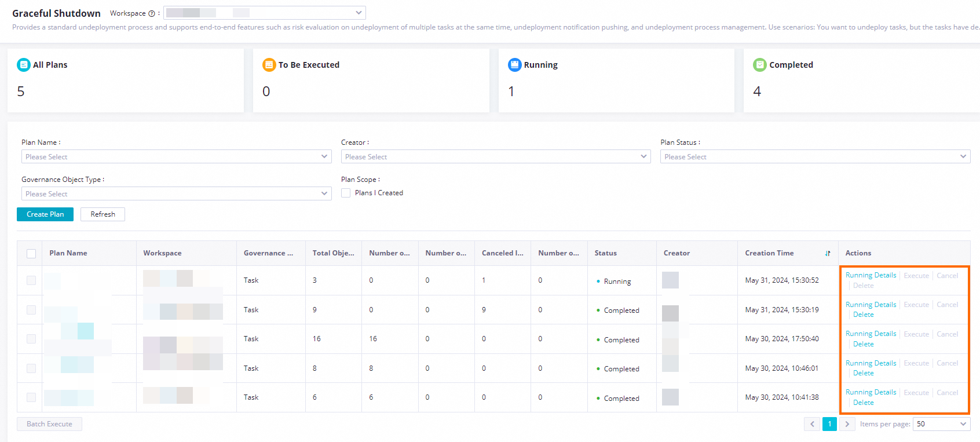Screen dimensions: 980x442
Task: Click Cancel for the Running plan row
Action: [948, 276]
